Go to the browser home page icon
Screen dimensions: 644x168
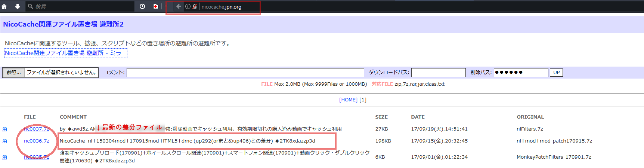pyautogui.click(x=4, y=6)
